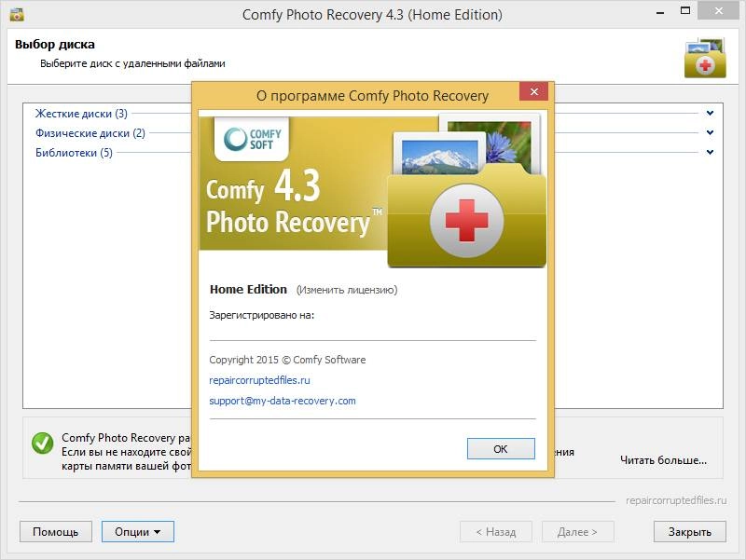This screenshot has height=560, width=746.
Task: Click the Copyright 2015 © Comfy Software text
Action: pos(287,360)
